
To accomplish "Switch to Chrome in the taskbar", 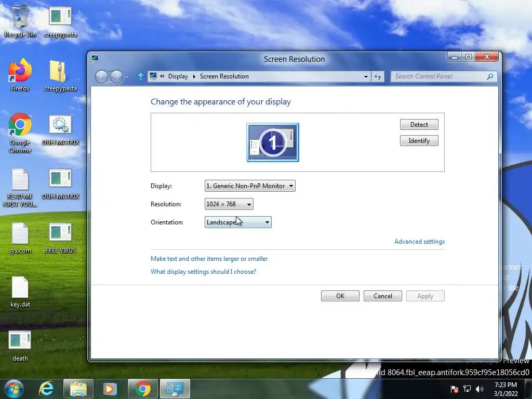I will tap(143, 389).
